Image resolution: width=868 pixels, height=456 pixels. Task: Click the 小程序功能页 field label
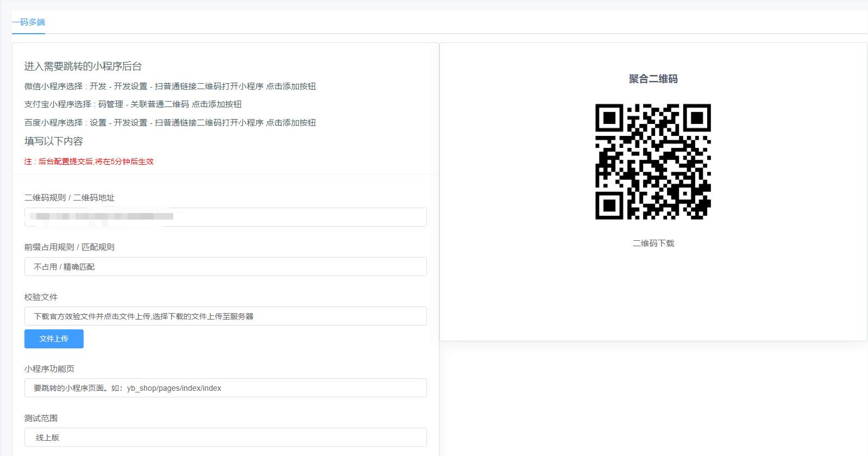coord(49,369)
